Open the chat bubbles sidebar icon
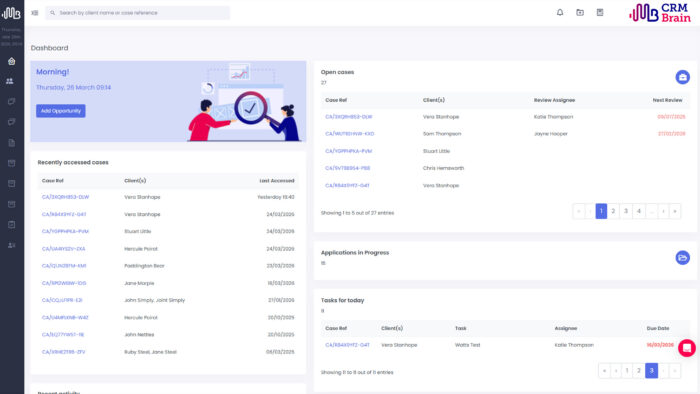This screenshot has width=700, height=394. tap(12, 122)
